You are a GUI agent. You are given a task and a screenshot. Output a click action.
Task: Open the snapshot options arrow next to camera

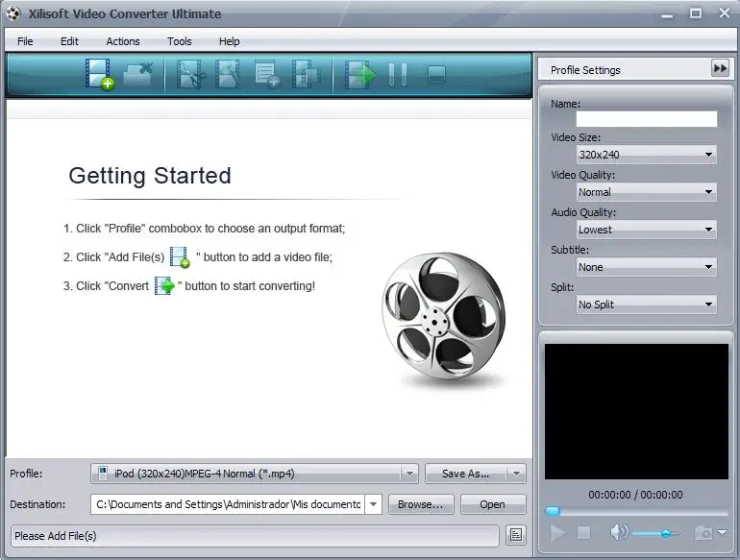click(723, 533)
